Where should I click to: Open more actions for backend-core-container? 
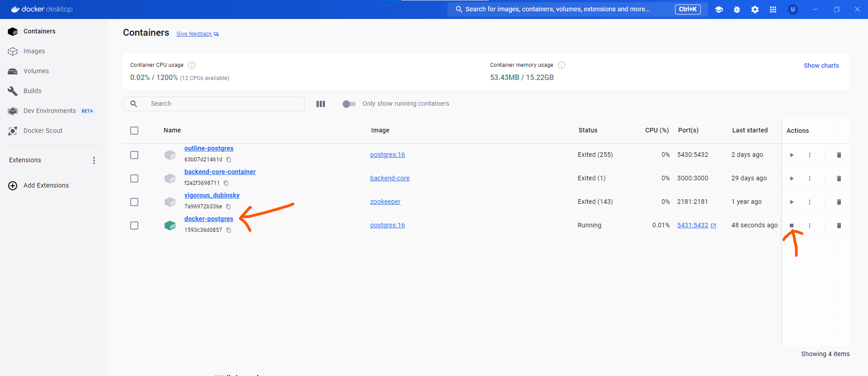pyautogui.click(x=810, y=179)
